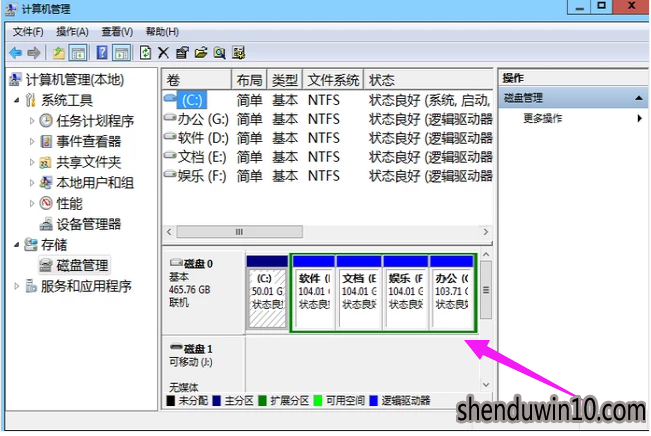
Task: Open 更多操作 in the actions pane
Action: 543,118
